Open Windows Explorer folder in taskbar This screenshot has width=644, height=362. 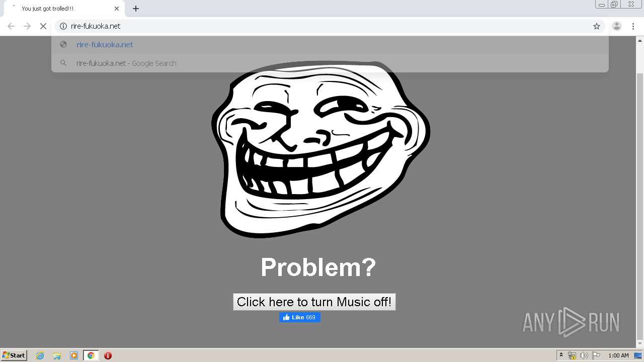(x=57, y=355)
